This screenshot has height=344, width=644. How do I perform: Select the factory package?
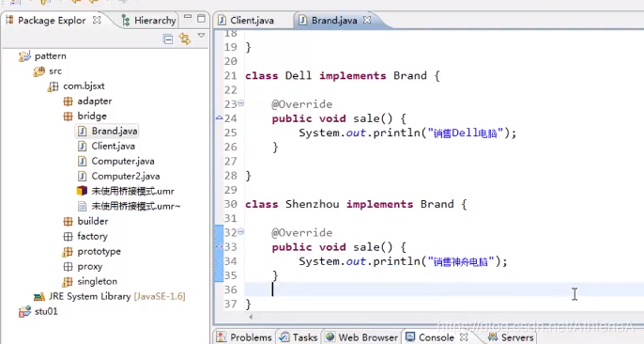pos(92,236)
